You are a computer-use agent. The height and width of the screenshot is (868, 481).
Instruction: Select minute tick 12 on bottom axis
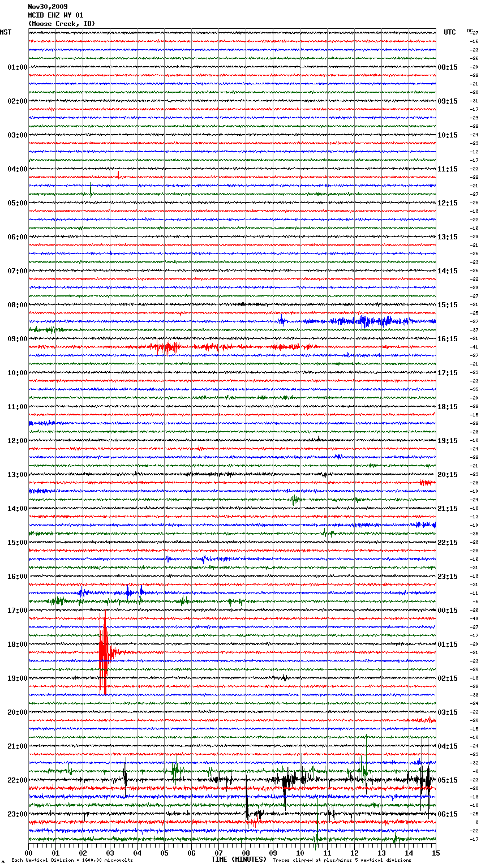click(x=355, y=853)
